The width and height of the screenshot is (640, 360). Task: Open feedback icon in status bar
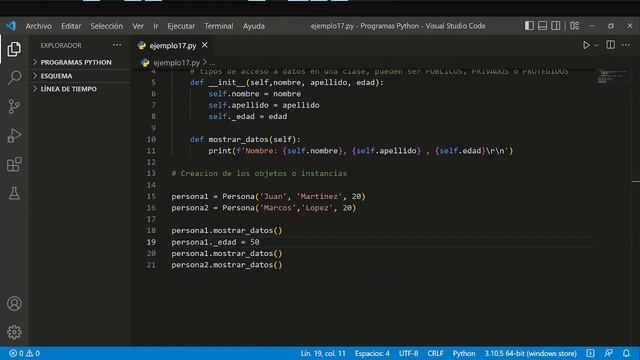[x=608, y=353]
